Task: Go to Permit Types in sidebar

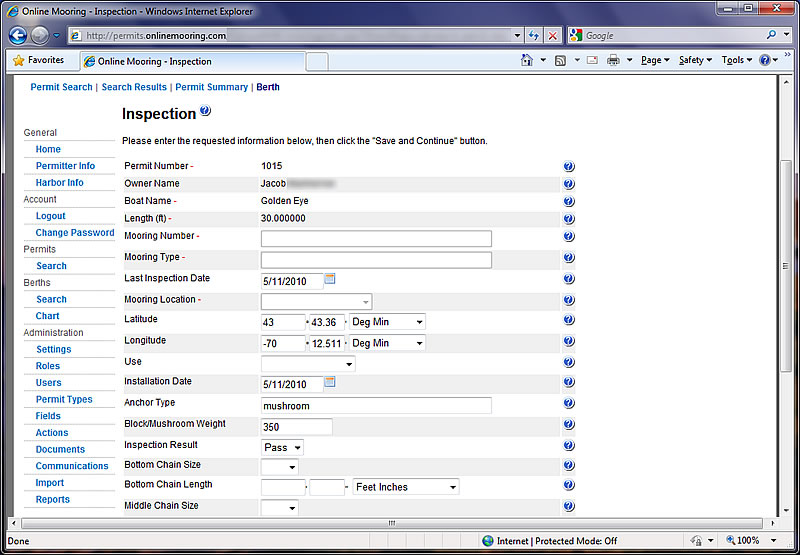Action: (x=64, y=400)
